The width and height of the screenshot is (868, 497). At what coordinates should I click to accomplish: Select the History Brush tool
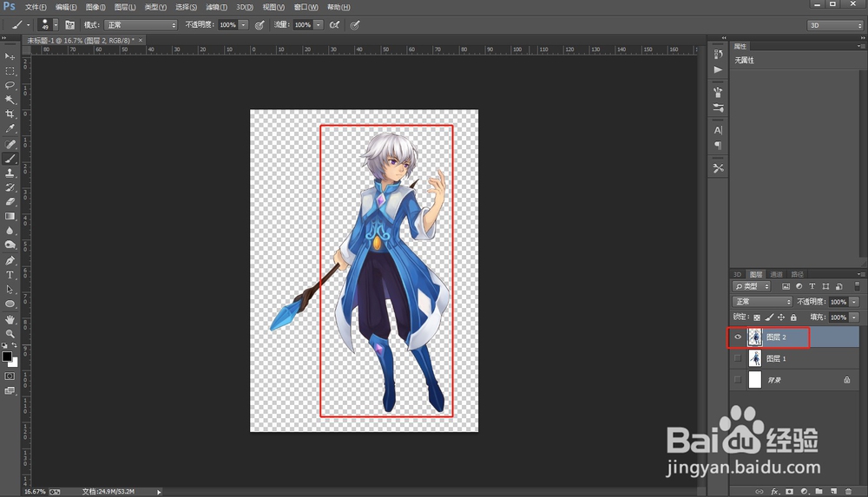pos(10,187)
